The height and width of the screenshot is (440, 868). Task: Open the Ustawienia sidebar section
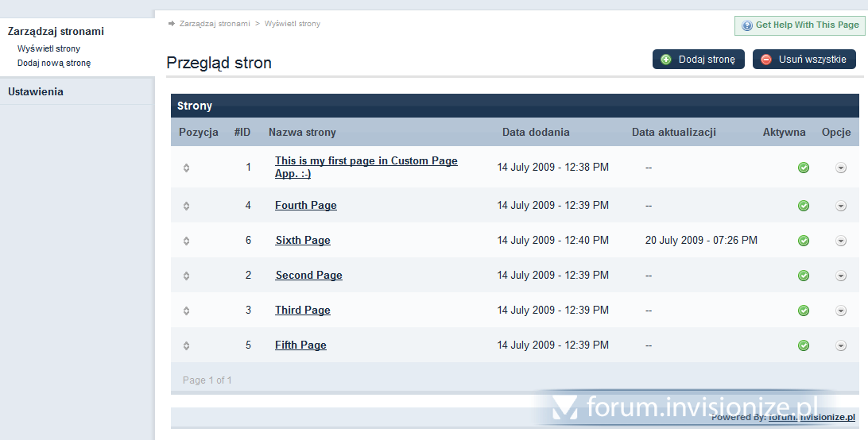click(36, 92)
